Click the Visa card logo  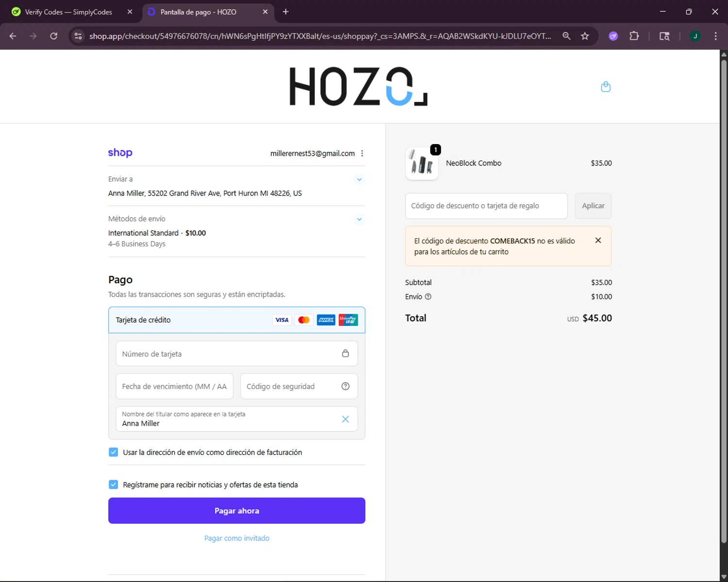(282, 320)
